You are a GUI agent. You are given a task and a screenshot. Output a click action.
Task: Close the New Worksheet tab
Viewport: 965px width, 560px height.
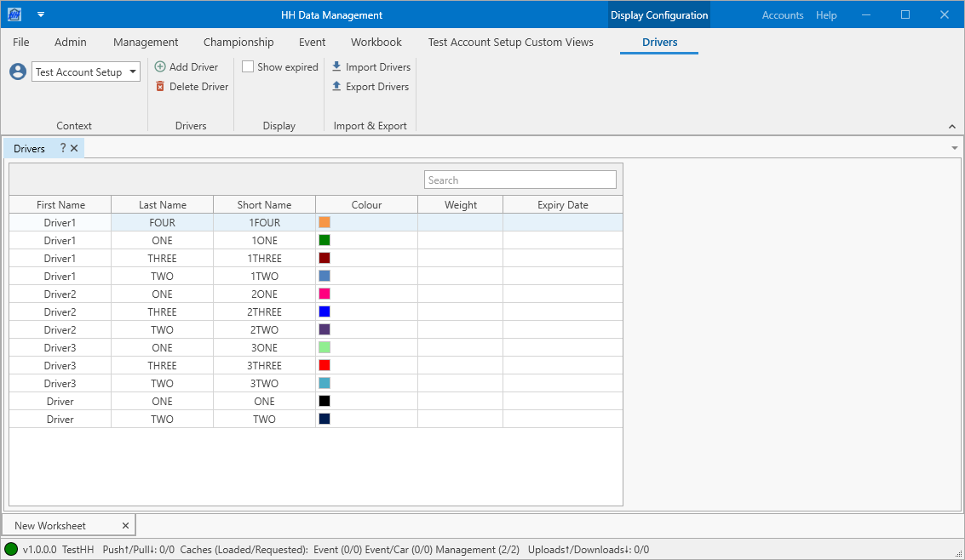(125, 526)
